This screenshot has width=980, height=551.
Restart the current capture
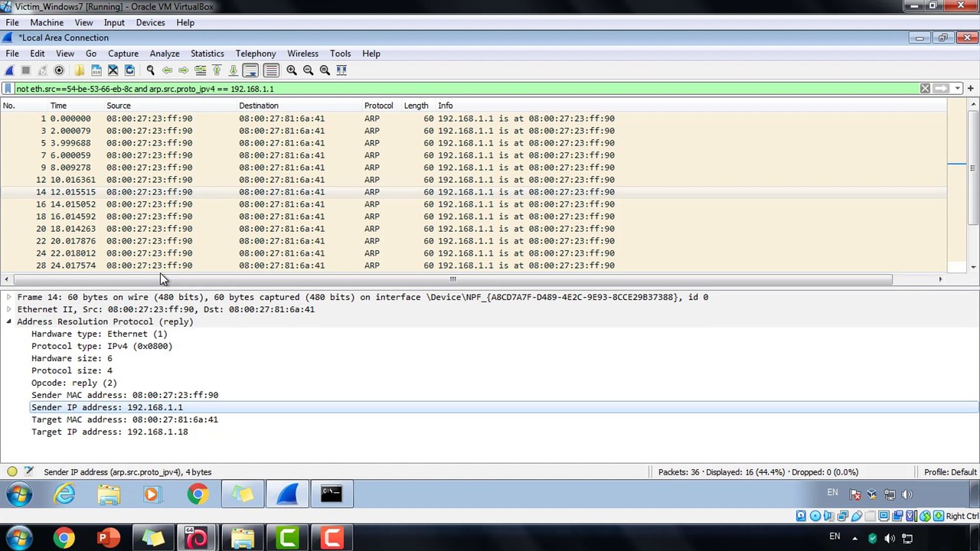pyautogui.click(x=42, y=70)
